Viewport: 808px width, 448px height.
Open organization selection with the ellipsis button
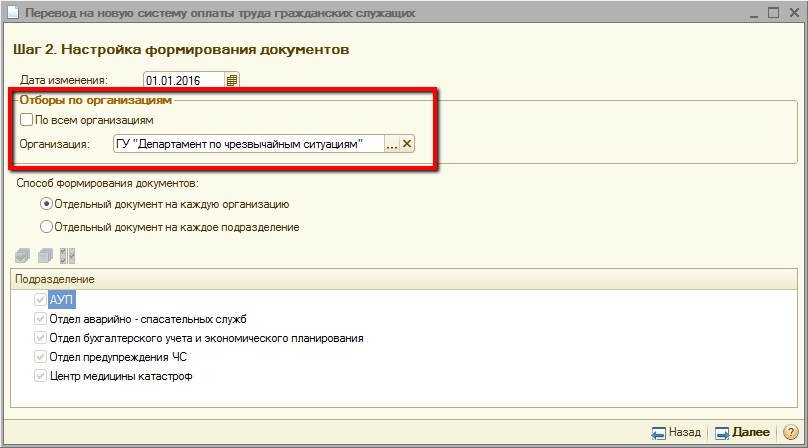[391, 144]
